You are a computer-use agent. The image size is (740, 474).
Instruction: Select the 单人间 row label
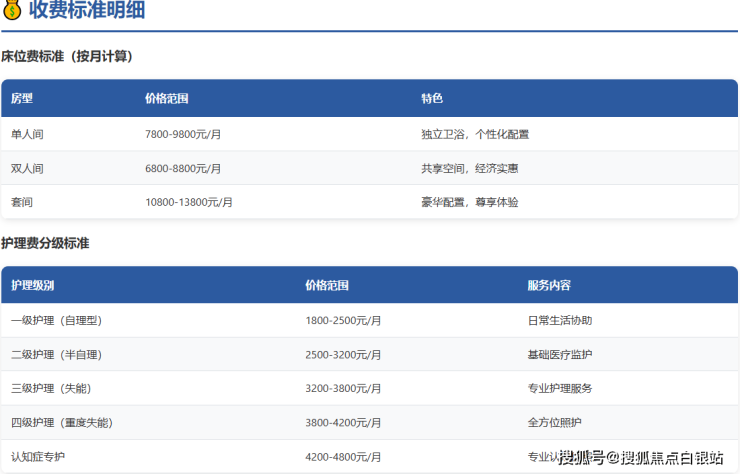tap(27, 134)
